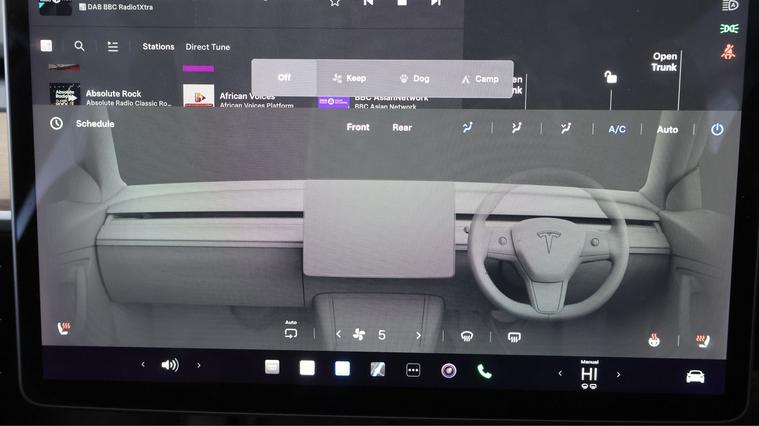Toggle Auto climate mode
759x426 pixels.
pos(667,129)
